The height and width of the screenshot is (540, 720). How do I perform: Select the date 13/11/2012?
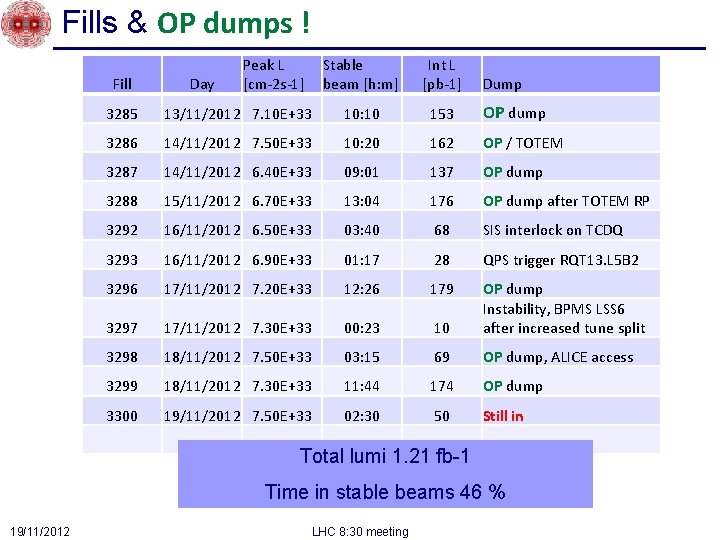(202, 113)
